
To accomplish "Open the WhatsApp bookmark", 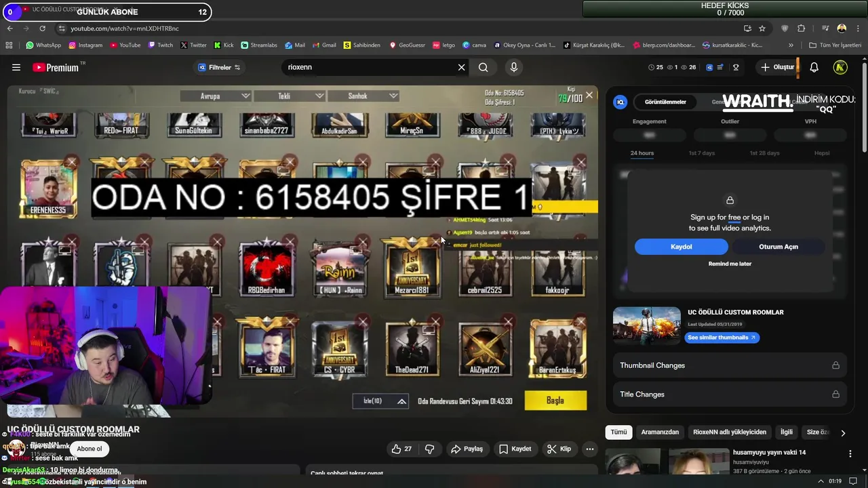I will [x=43, y=45].
